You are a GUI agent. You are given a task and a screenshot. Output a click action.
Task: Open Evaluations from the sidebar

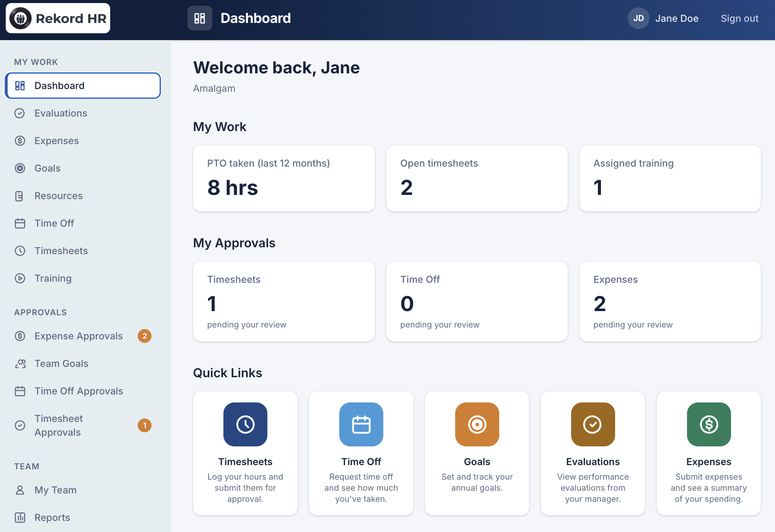(83, 113)
